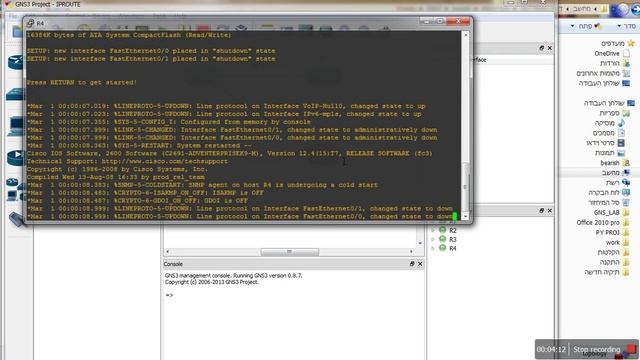
Task: Open the סדר (Organize) dropdown in Explorer toolbar
Action: (x=627, y=26)
